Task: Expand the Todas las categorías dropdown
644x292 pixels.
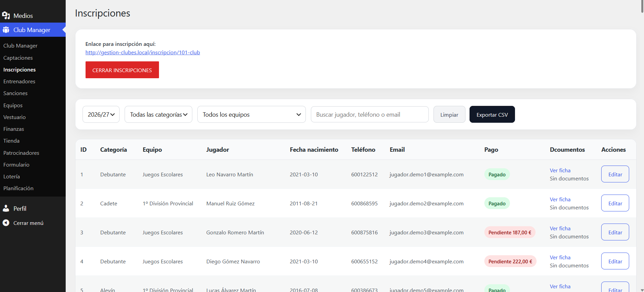Action: [x=158, y=114]
